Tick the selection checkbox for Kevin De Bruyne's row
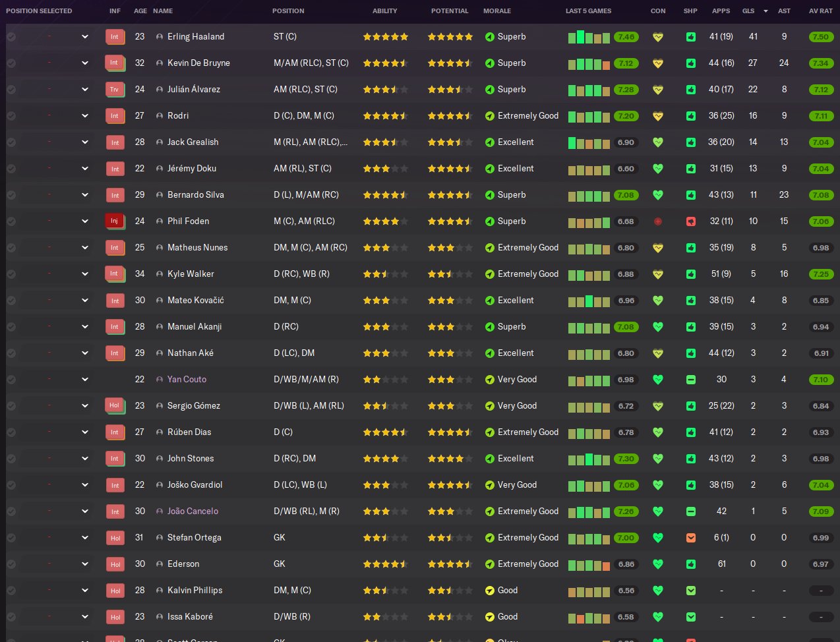The image size is (840, 642). tap(11, 63)
